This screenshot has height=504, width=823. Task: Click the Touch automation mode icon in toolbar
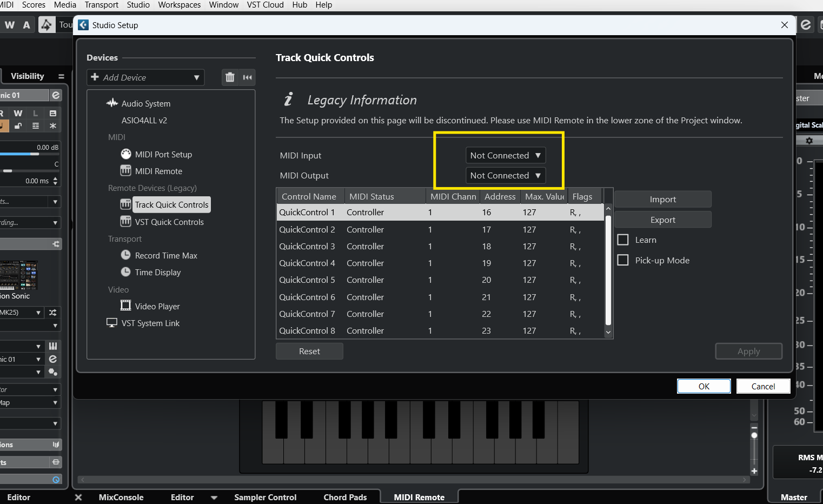[x=47, y=25]
